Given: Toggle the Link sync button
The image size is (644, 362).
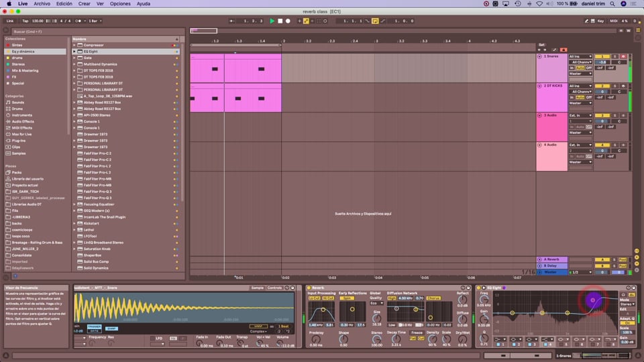Looking at the screenshot, I should [10, 21].
